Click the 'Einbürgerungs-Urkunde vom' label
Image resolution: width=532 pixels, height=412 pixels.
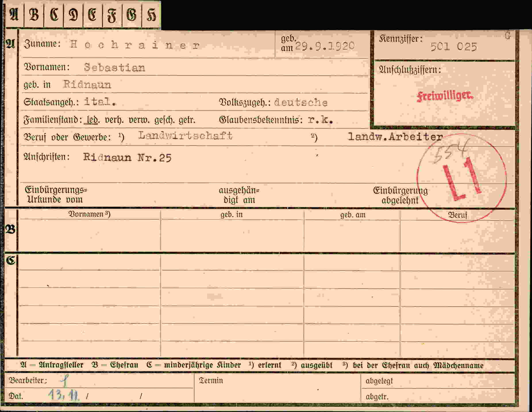tap(56, 195)
